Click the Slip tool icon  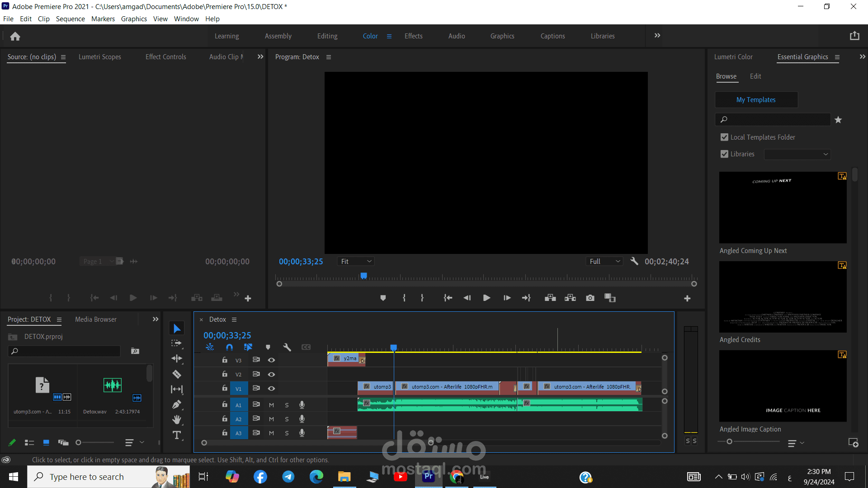point(177,389)
